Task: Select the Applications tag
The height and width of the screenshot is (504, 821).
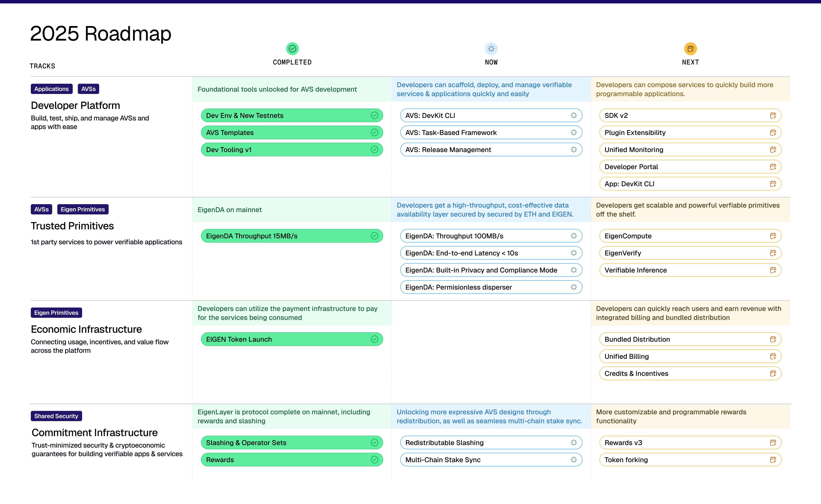Action: point(51,89)
